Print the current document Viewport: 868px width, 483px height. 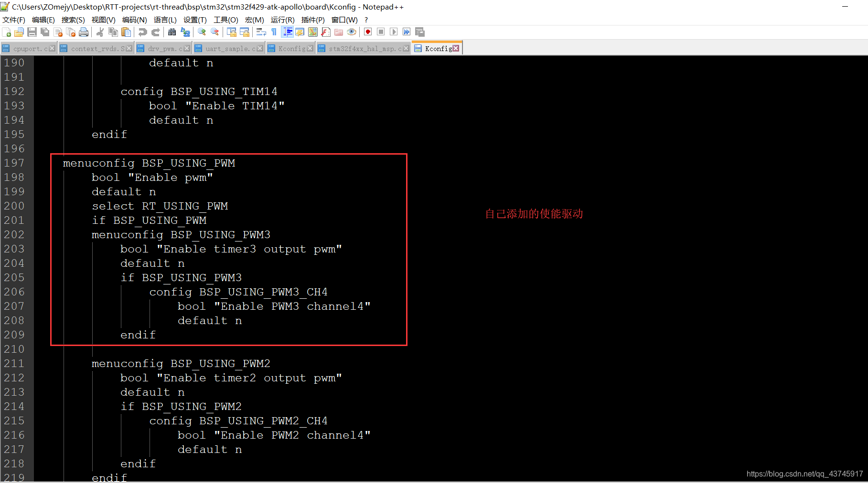click(x=84, y=32)
